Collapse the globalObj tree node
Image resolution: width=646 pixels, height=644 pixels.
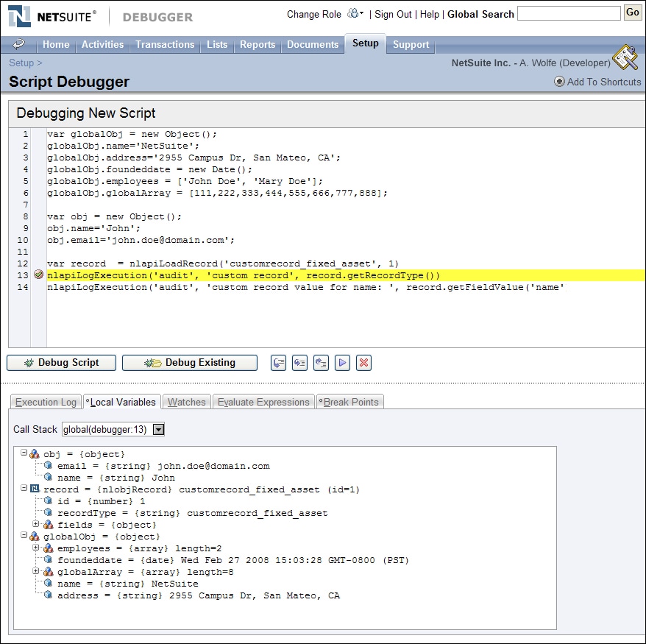pos(24,535)
